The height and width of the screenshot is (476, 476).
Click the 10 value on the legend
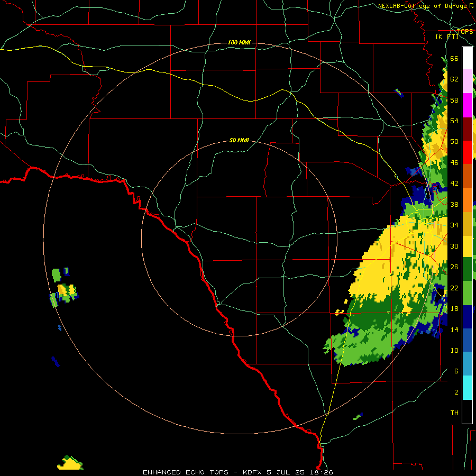coord(454,350)
